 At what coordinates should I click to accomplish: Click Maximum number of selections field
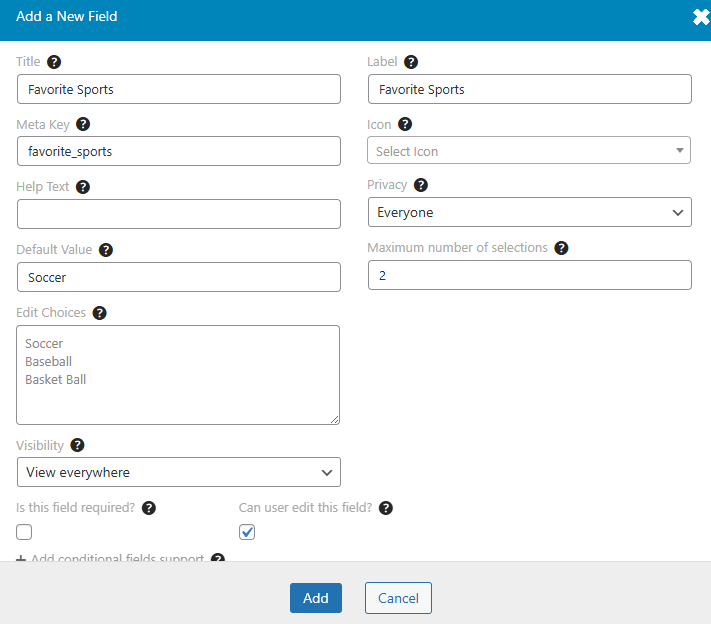530,275
